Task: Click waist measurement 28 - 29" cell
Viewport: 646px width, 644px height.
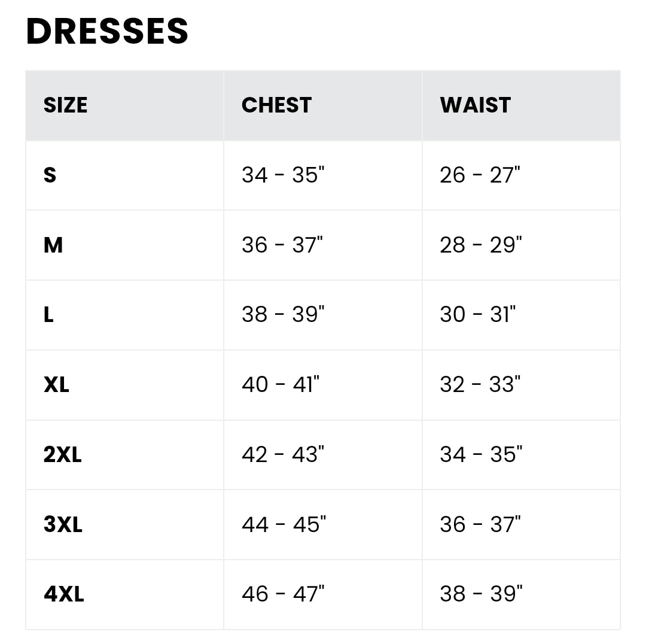Action: [481, 245]
